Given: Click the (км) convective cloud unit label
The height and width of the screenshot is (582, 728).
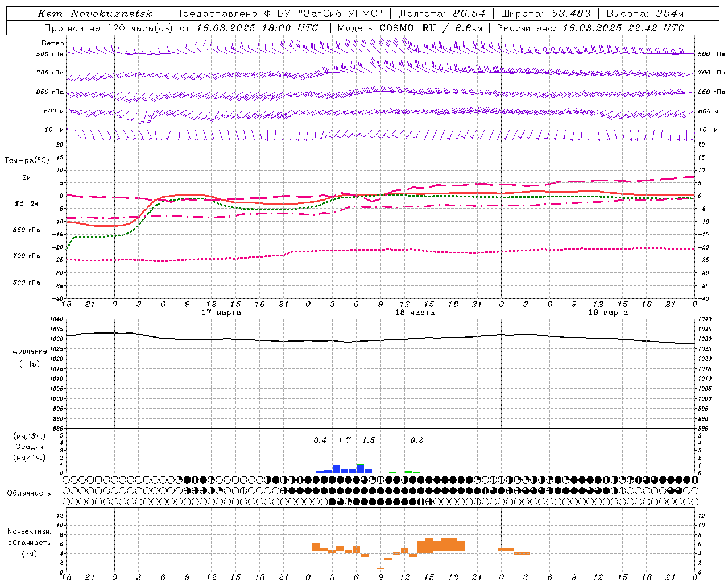Looking at the screenshot, I should click(x=30, y=554).
